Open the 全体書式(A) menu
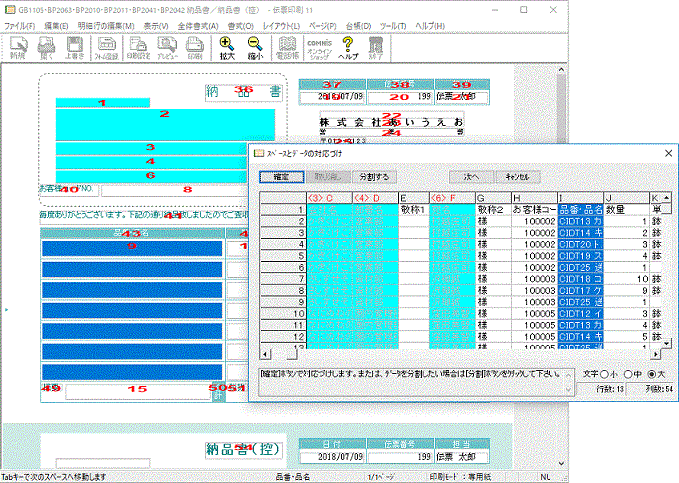 [x=198, y=26]
